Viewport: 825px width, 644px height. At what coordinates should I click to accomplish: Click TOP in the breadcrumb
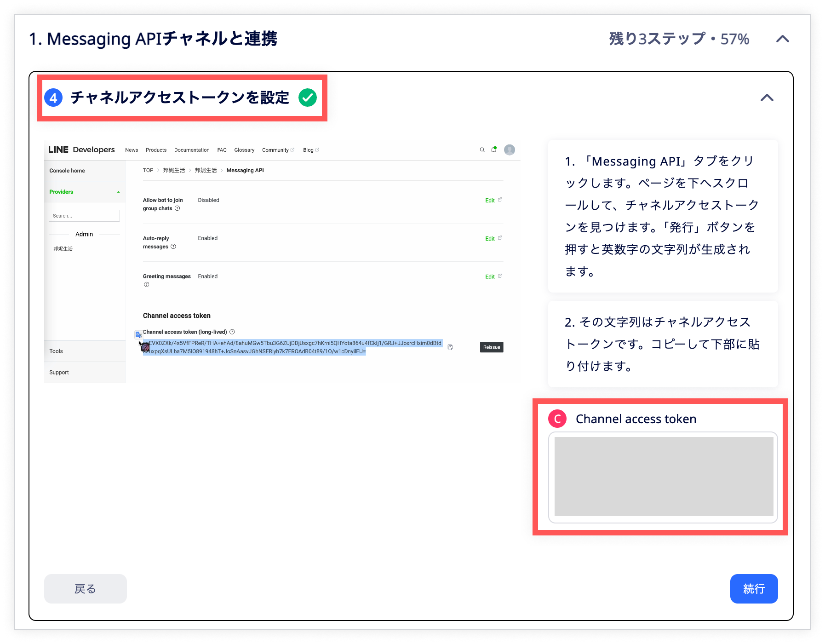pos(148,170)
